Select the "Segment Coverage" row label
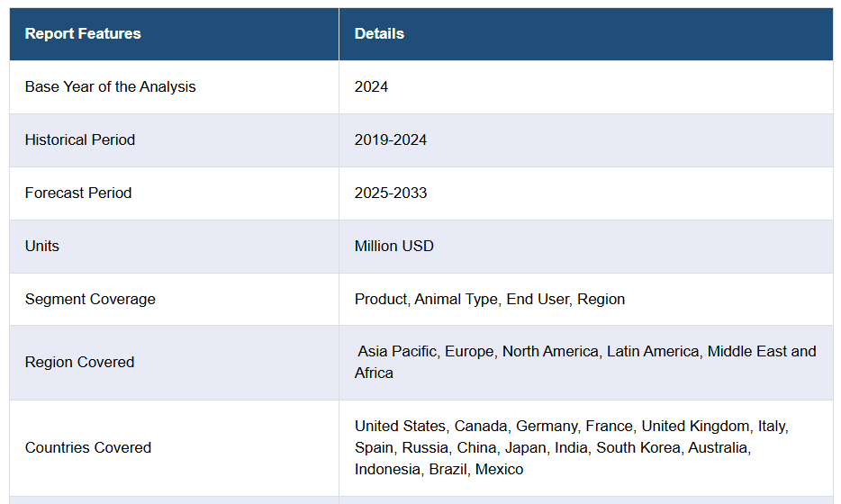 pos(90,300)
